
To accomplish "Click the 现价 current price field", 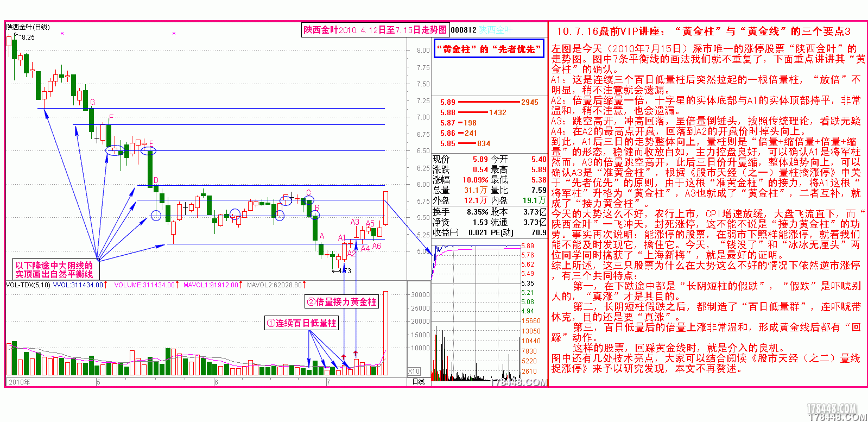I will 460,159.
